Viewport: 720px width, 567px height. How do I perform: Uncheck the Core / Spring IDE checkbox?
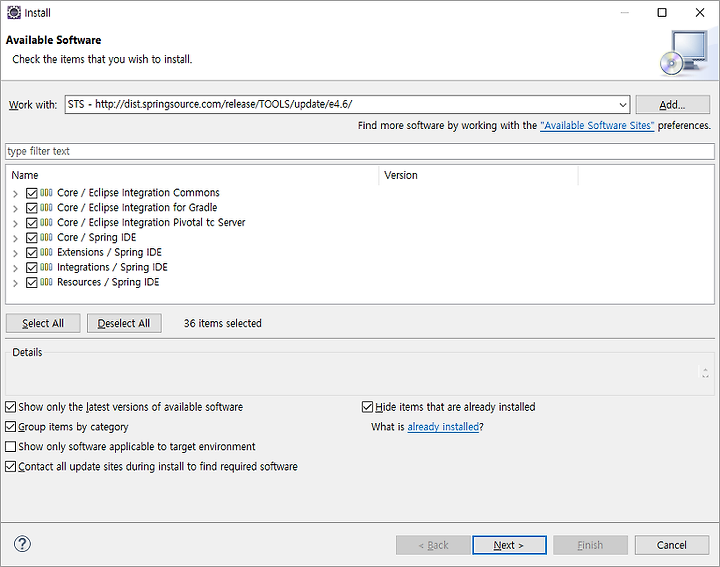[x=32, y=238]
